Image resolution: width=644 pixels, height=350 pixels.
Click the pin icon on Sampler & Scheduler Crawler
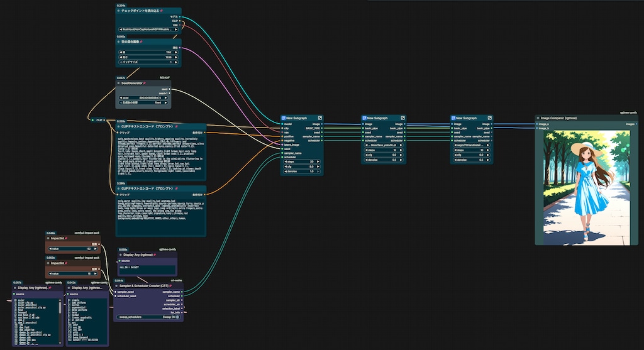170,285
